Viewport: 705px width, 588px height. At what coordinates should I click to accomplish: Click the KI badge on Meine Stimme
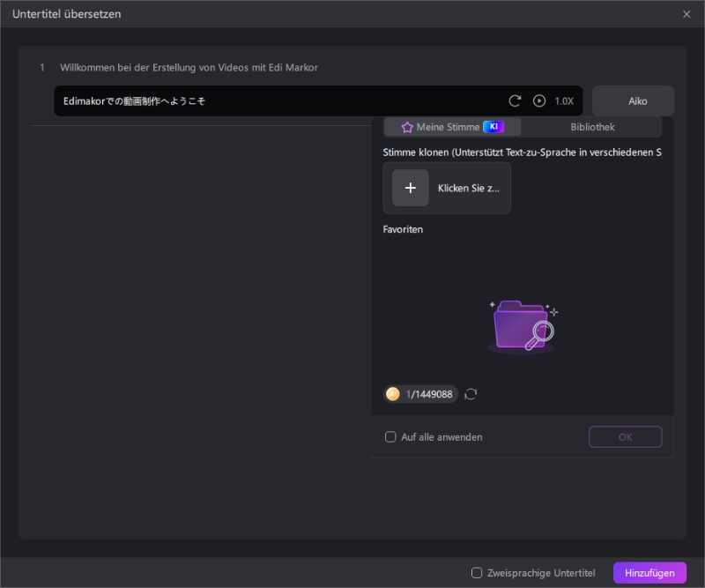pos(493,127)
